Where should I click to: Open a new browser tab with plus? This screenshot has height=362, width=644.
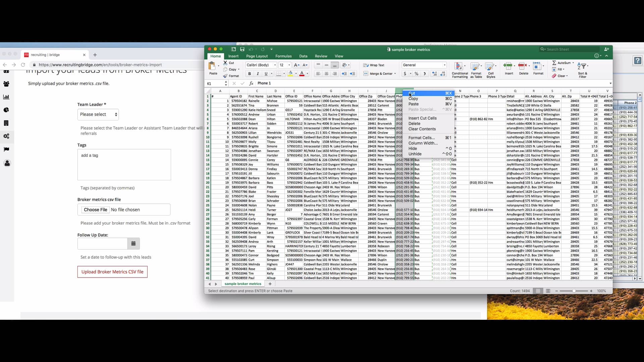[95, 55]
